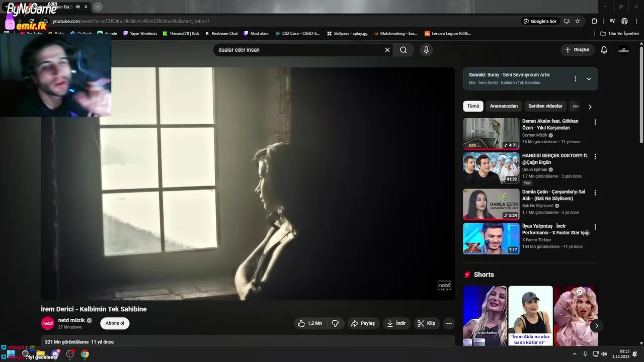Image resolution: width=644 pixels, height=362 pixels.
Task: Start voice search with the microphone icon
Action: pyautogui.click(x=426, y=50)
